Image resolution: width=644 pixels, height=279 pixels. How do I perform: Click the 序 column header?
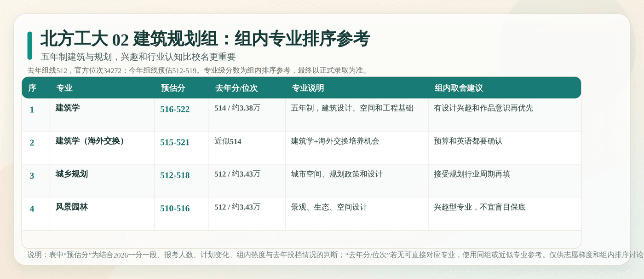(32, 88)
